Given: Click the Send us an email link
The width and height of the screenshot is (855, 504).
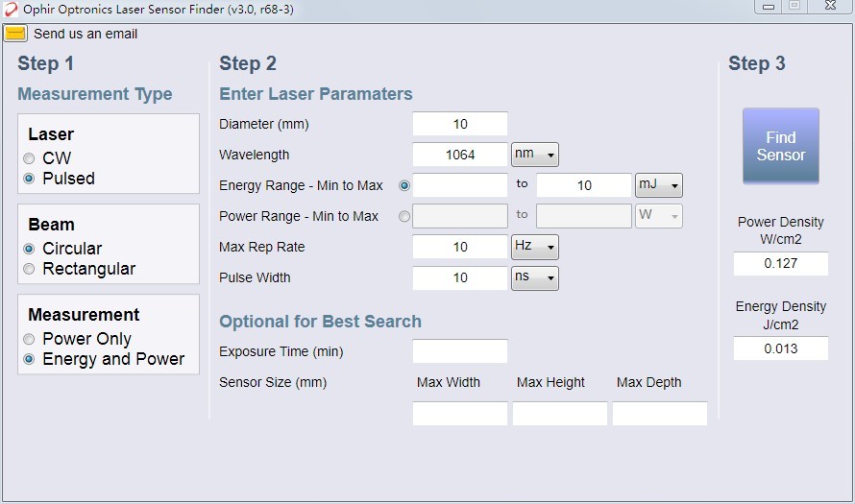Looking at the screenshot, I should pyautogui.click(x=85, y=34).
